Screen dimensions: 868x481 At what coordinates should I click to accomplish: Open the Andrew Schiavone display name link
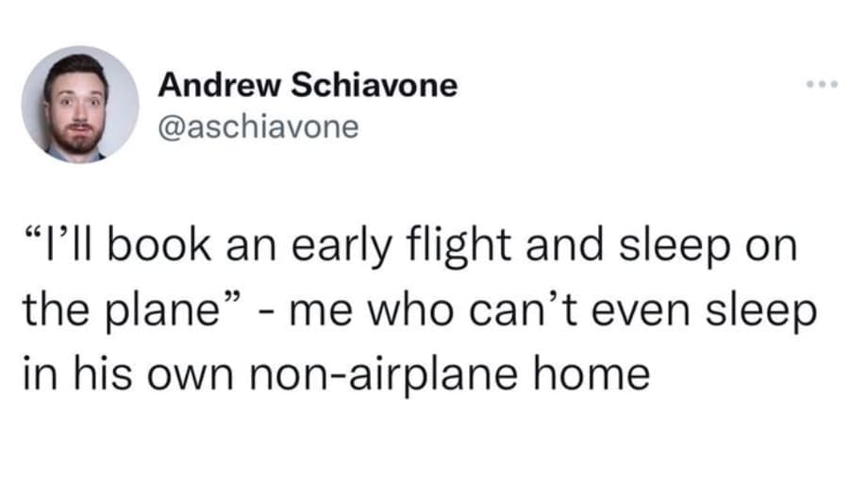click(x=308, y=86)
